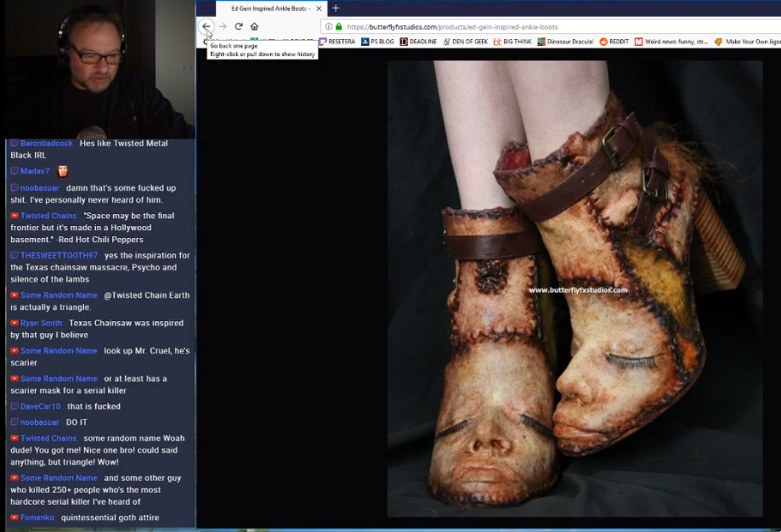Open a new browser tab

(336, 8)
